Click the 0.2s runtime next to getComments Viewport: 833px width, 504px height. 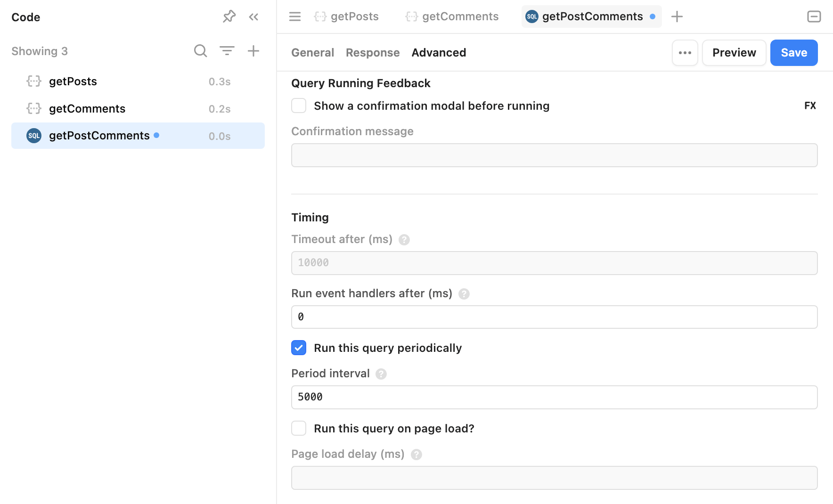click(x=220, y=109)
